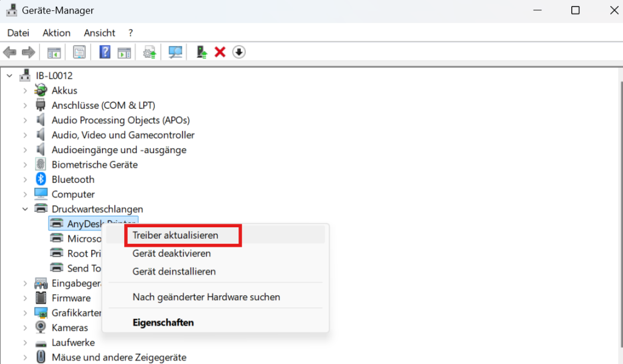Choose Gerät deaktivieren from context menu

click(215, 253)
